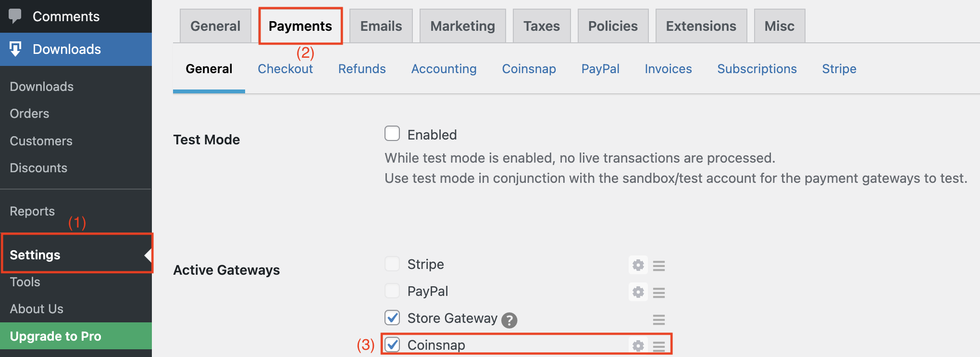Click Upgrade to Pro in sidebar

(x=56, y=336)
